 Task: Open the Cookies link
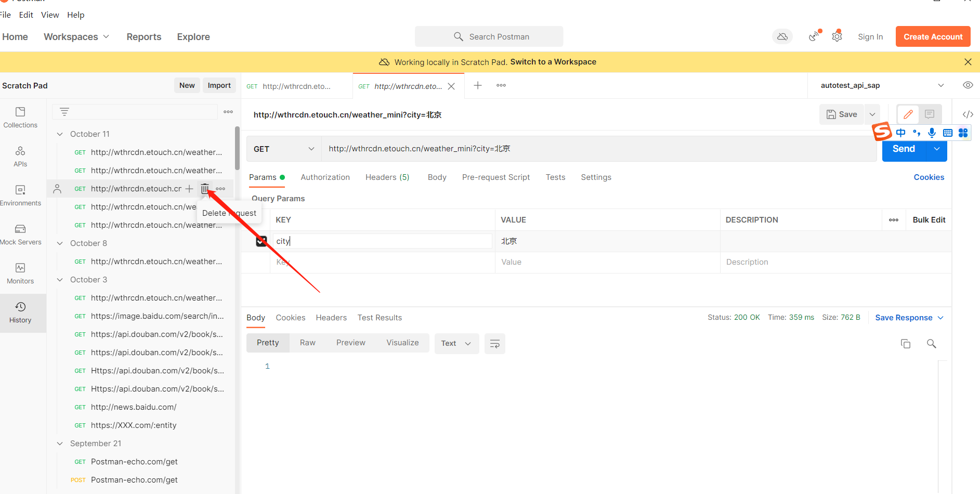pyautogui.click(x=929, y=177)
